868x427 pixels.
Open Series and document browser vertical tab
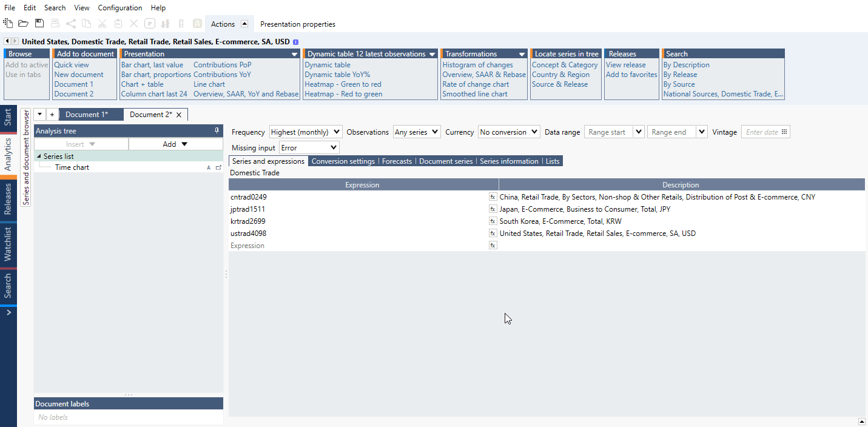coord(26,158)
